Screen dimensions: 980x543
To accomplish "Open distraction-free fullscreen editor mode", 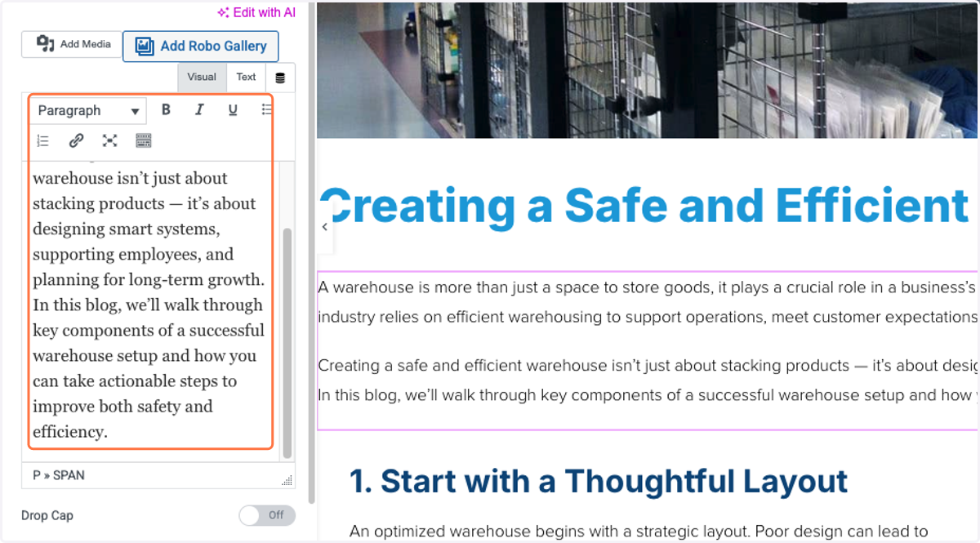I will click(109, 140).
